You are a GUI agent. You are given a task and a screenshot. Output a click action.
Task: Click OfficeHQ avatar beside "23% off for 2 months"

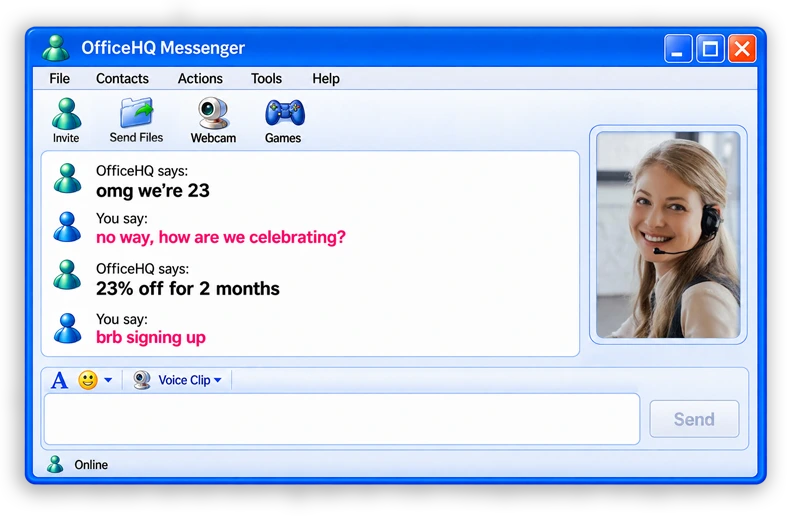(67, 275)
